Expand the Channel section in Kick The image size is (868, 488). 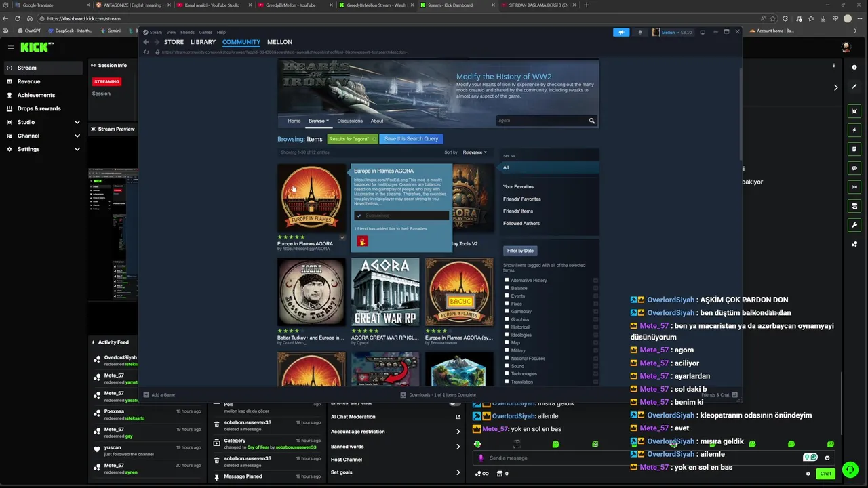pyautogui.click(x=43, y=136)
